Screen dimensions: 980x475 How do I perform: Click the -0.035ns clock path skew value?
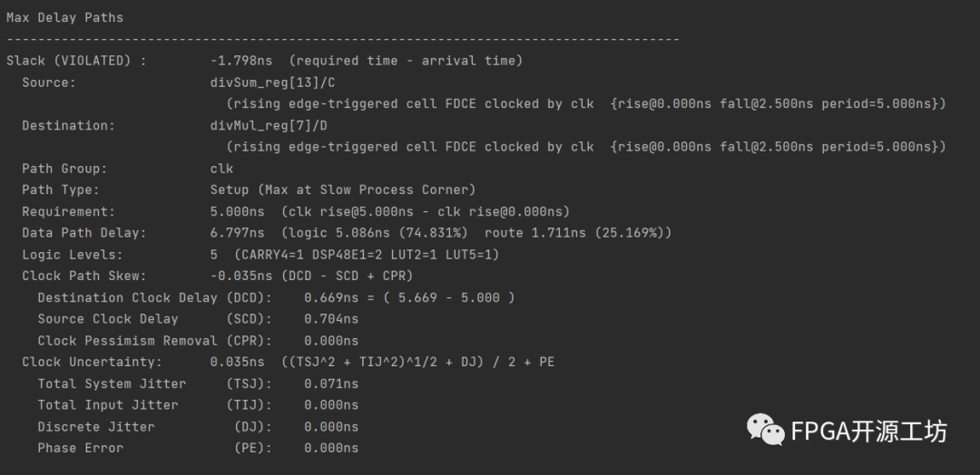(x=241, y=276)
